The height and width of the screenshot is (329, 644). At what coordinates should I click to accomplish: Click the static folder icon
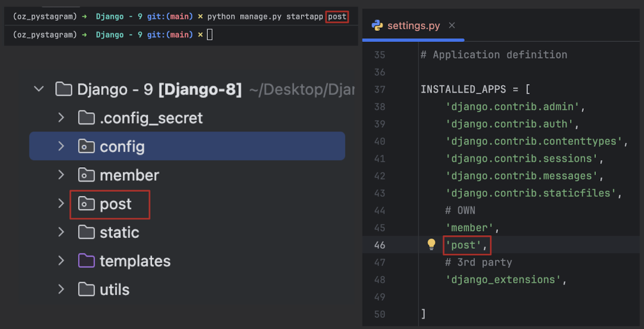pos(86,232)
